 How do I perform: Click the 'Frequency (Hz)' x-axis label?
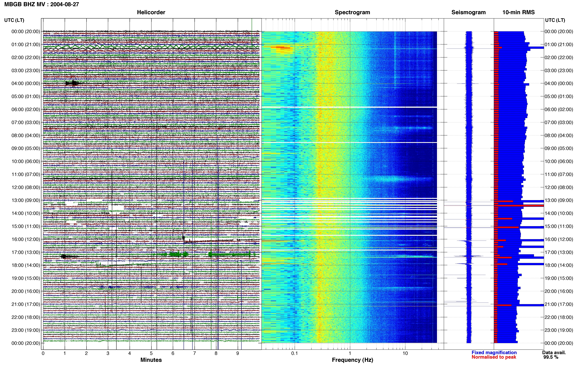coord(352,360)
